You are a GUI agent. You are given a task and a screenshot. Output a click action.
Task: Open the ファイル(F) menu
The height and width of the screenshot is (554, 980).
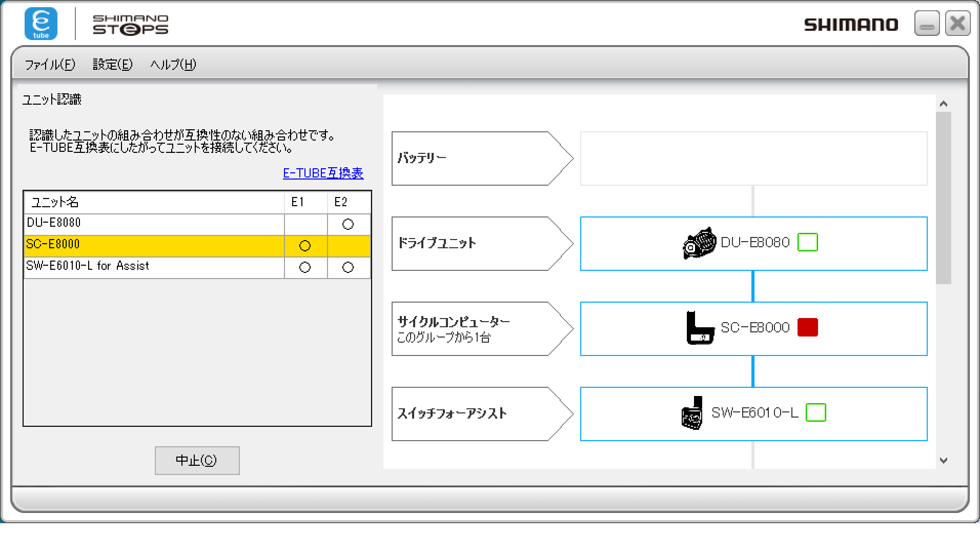[x=50, y=65]
